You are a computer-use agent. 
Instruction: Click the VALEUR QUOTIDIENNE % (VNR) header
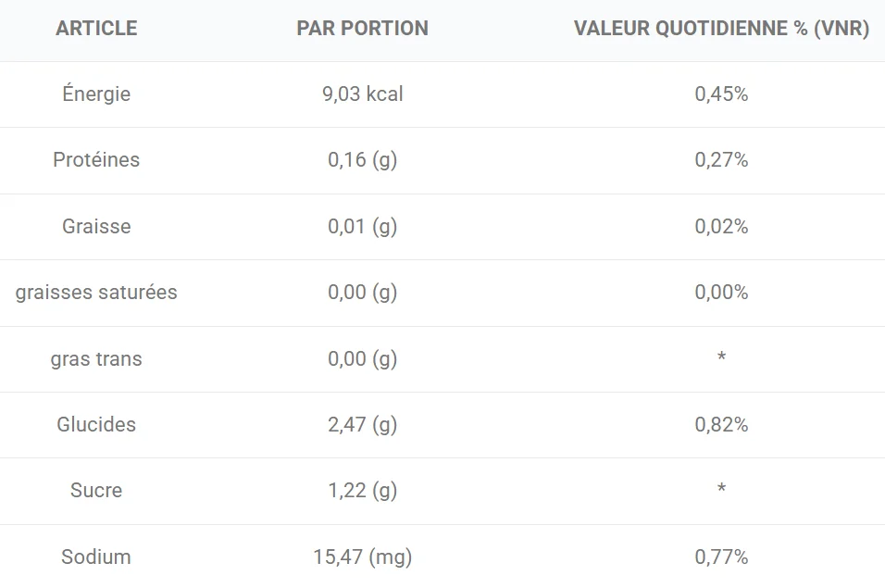[x=721, y=29]
